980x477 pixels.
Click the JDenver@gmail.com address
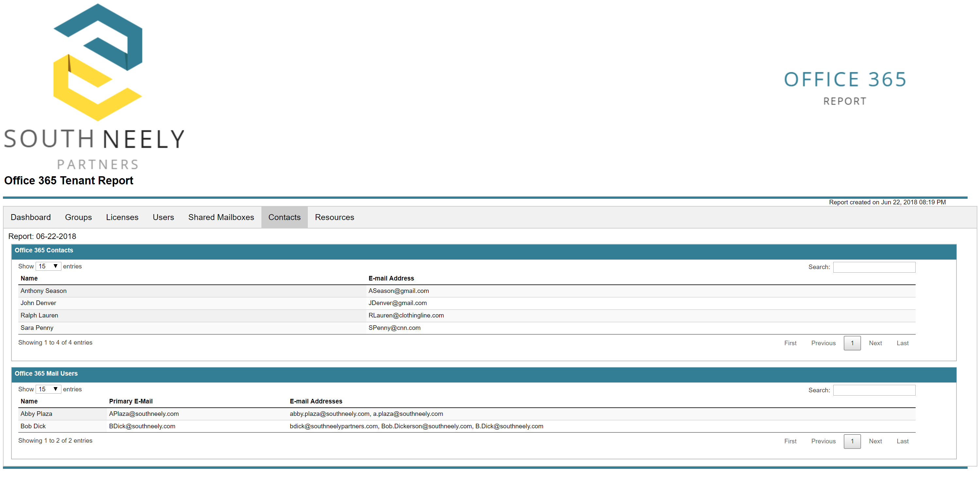398,303
